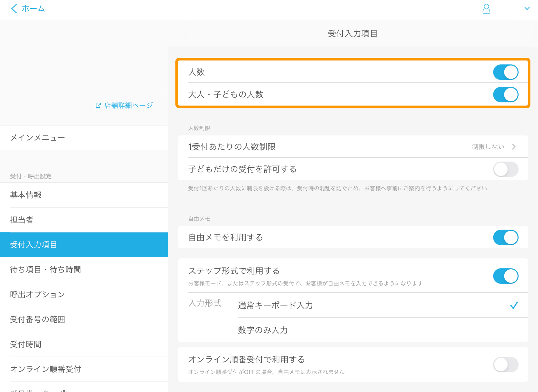Toggle the 大人・子どもの人数 switch

click(505, 94)
